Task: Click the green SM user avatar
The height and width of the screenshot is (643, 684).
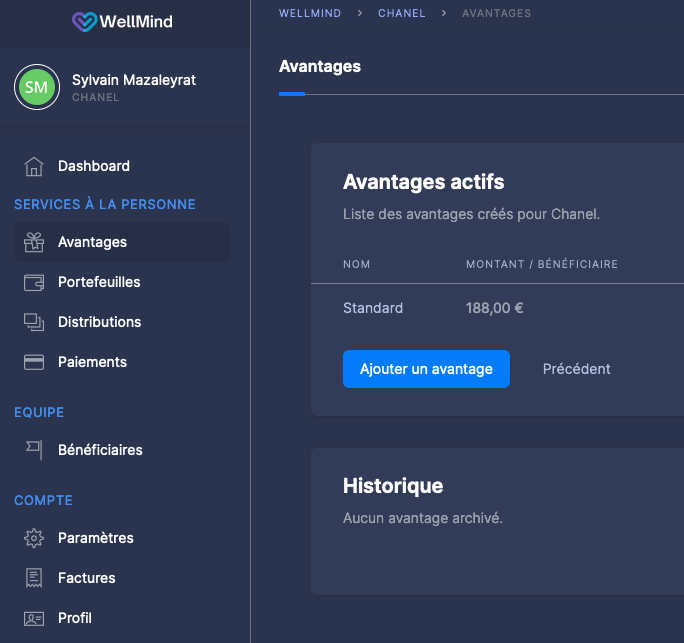Action: (36, 88)
